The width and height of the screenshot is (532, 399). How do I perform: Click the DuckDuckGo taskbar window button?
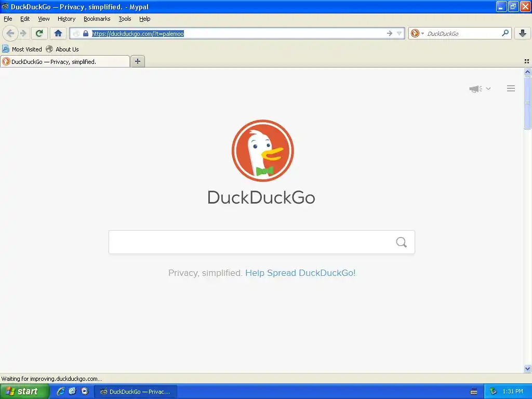[136, 392]
